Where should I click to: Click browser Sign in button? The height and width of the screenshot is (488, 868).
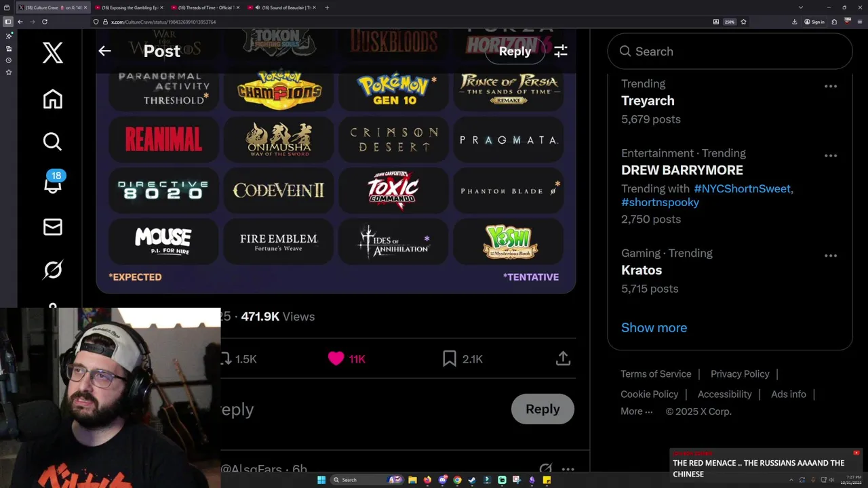point(814,22)
